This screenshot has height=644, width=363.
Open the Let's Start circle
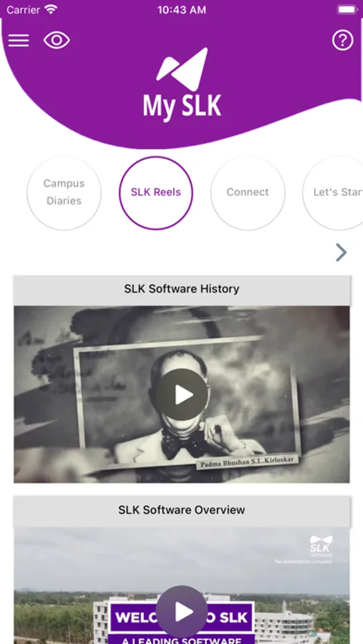coord(333,192)
